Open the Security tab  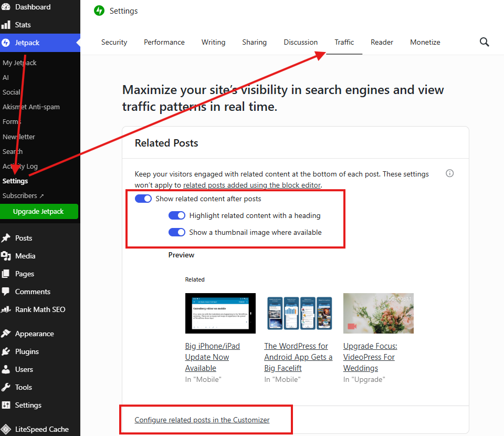point(114,42)
